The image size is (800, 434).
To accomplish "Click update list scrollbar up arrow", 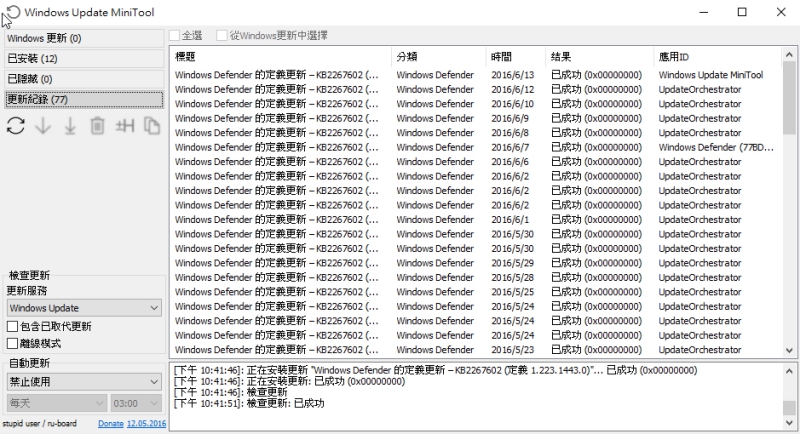I will coord(789,54).
